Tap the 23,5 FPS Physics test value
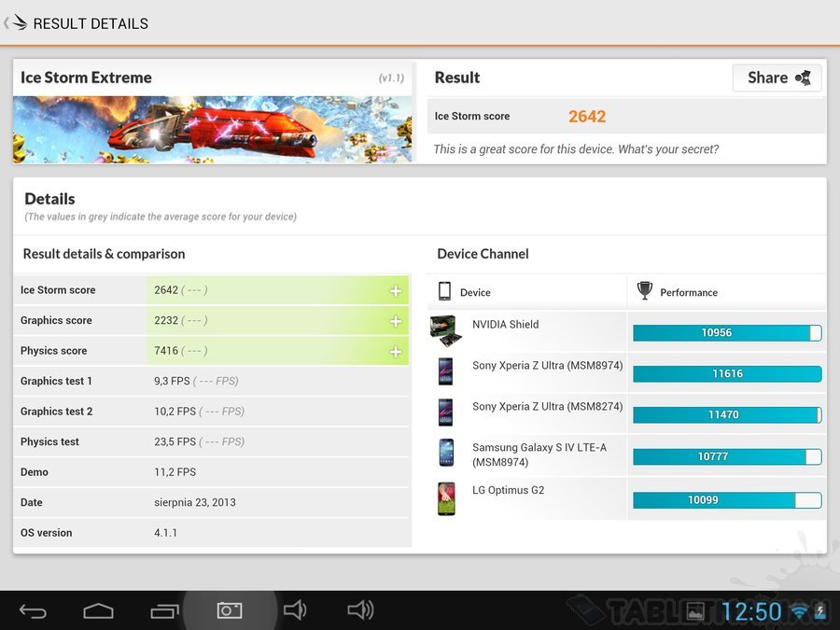 click(x=175, y=441)
